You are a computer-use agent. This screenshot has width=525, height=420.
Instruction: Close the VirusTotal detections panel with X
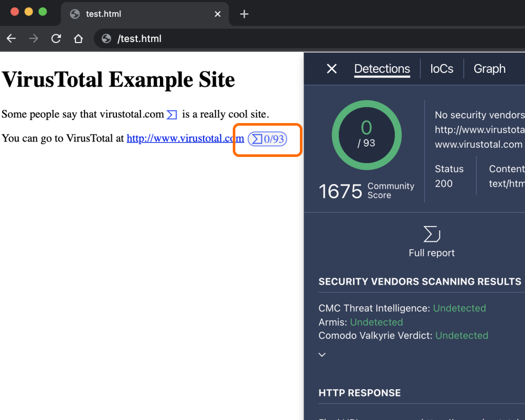coord(331,68)
